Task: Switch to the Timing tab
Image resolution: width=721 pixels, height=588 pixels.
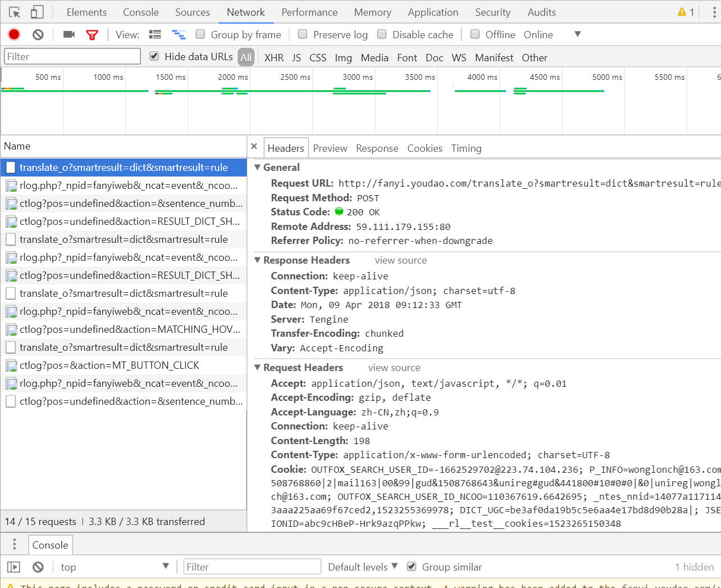Action: click(x=466, y=148)
